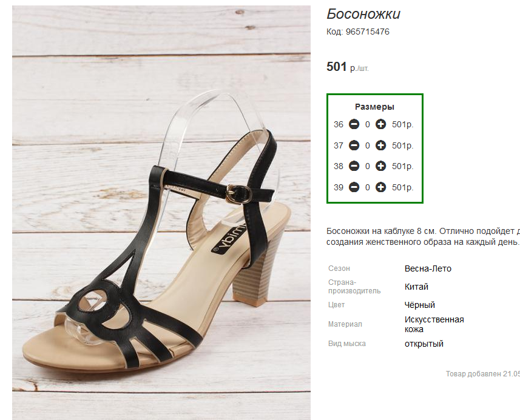Viewport: 520px width, 420px height.
Task: Click the Китай country value
Action: (x=416, y=287)
